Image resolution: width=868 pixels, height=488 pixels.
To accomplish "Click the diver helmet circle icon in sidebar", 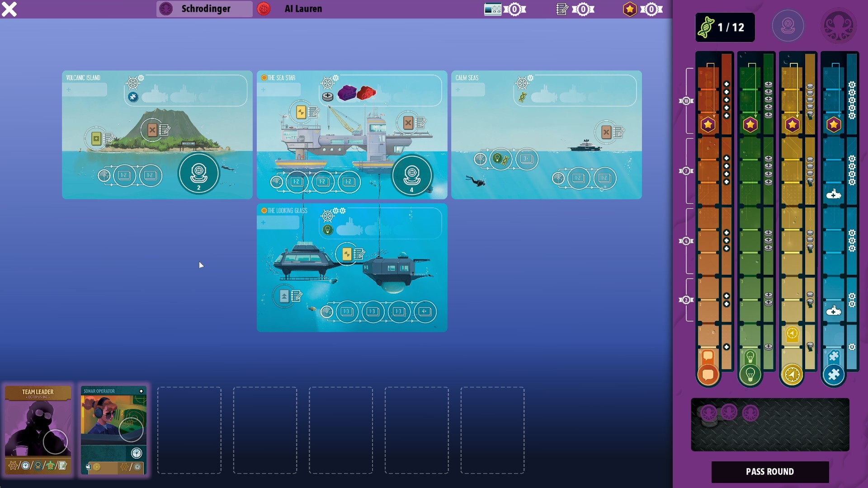I will (788, 25).
